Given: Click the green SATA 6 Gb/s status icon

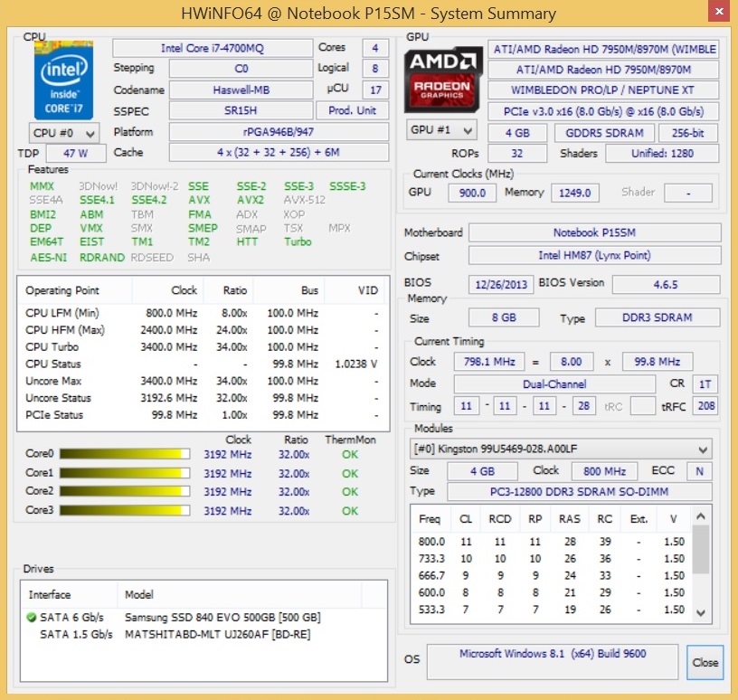Looking at the screenshot, I should click(x=32, y=617).
